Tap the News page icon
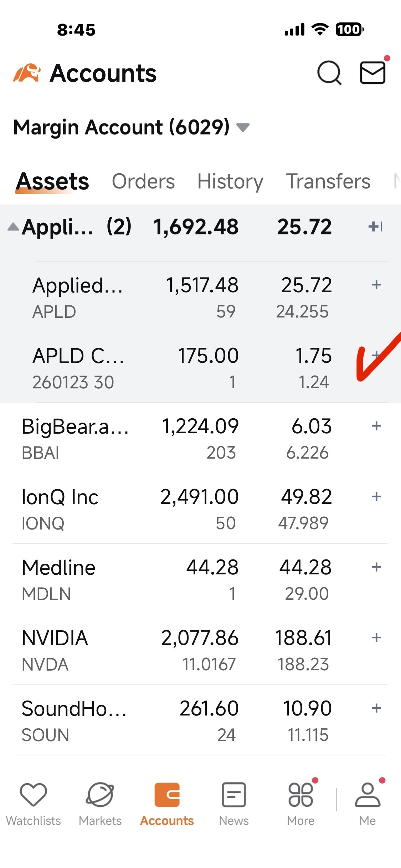The height and width of the screenshot is (868, 401). point(234,795)
